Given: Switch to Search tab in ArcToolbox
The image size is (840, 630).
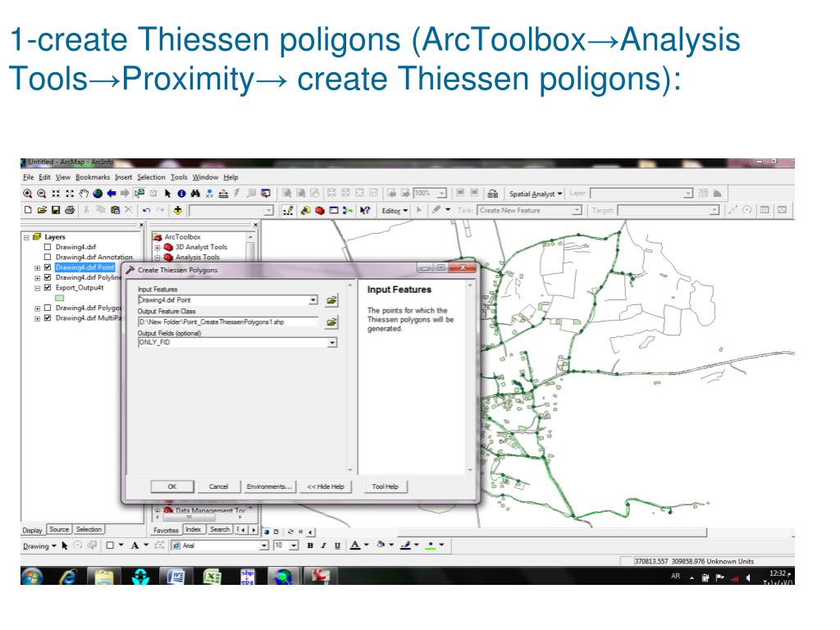Looking at the screenshot, I should pyautogui.click(x=220, y=529).
